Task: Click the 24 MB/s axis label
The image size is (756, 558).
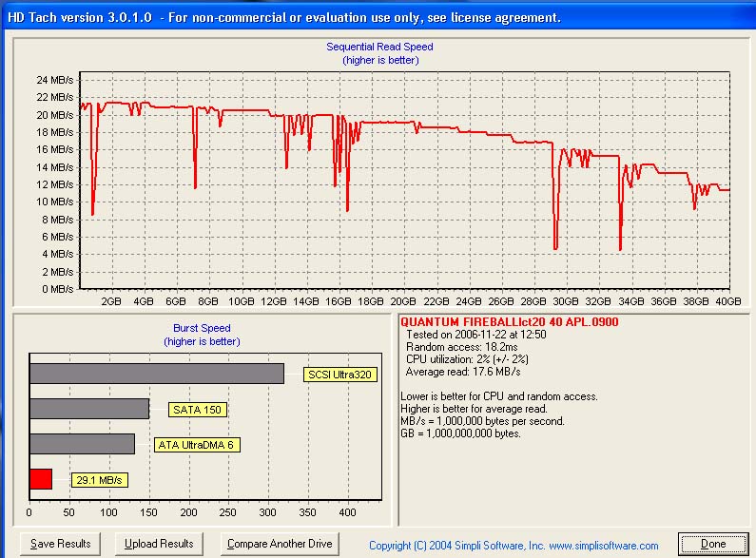Action: [55, 80]
